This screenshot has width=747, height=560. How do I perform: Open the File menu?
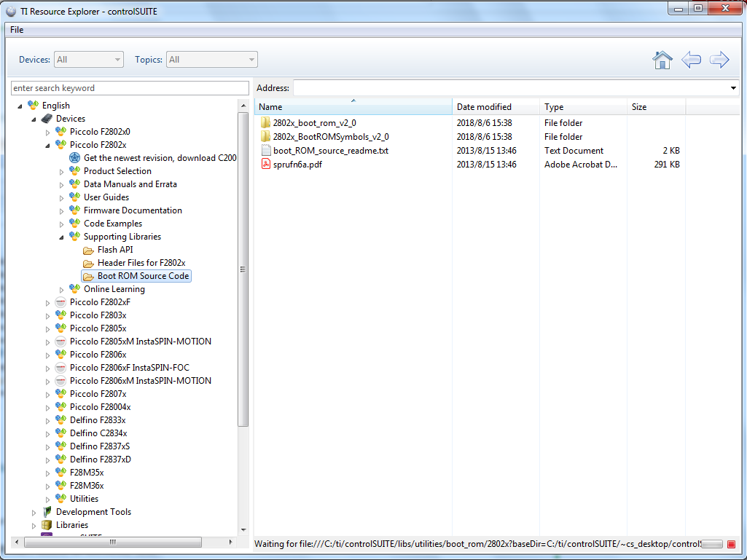click(17, 30)
